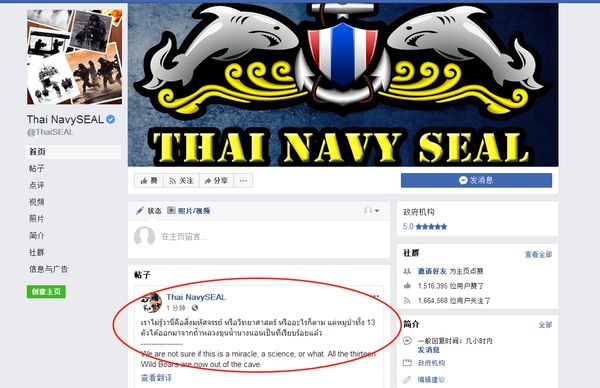This screenshot has width=600, height=388.
Task: Expand the posting identity avatar dropdown
Action: coord(372,210)
